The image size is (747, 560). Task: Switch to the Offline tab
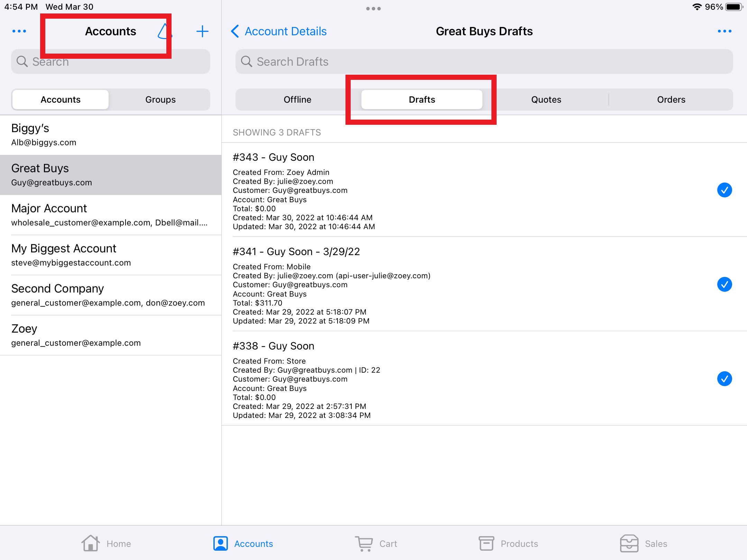(x=297, y=100)
